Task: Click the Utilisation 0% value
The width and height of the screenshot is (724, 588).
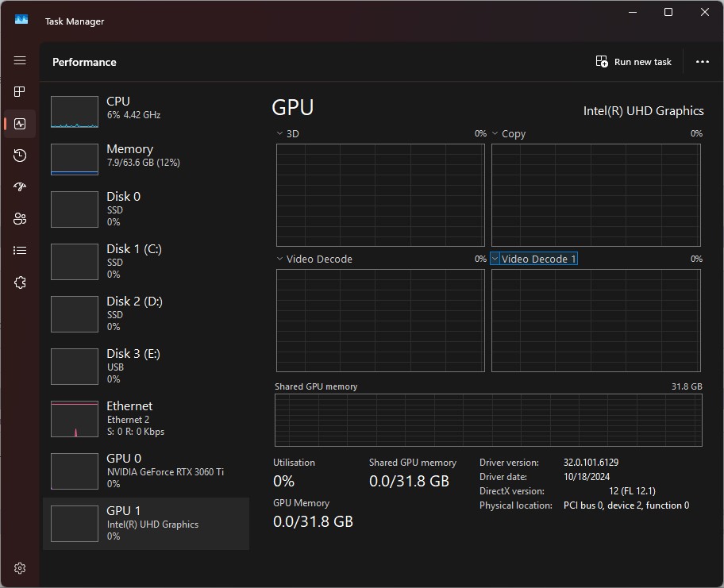Action: tap(283, 481)
